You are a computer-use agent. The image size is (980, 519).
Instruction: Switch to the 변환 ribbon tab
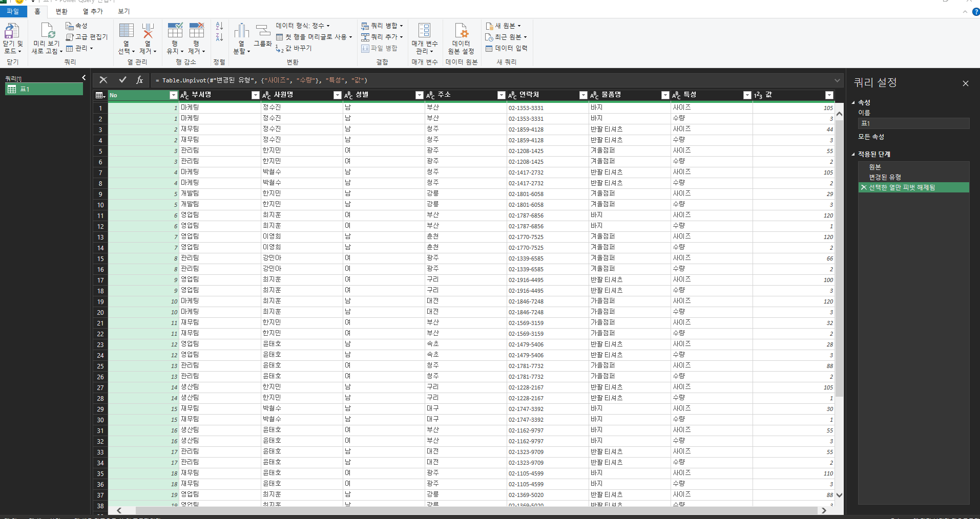(x=61, y=11)
